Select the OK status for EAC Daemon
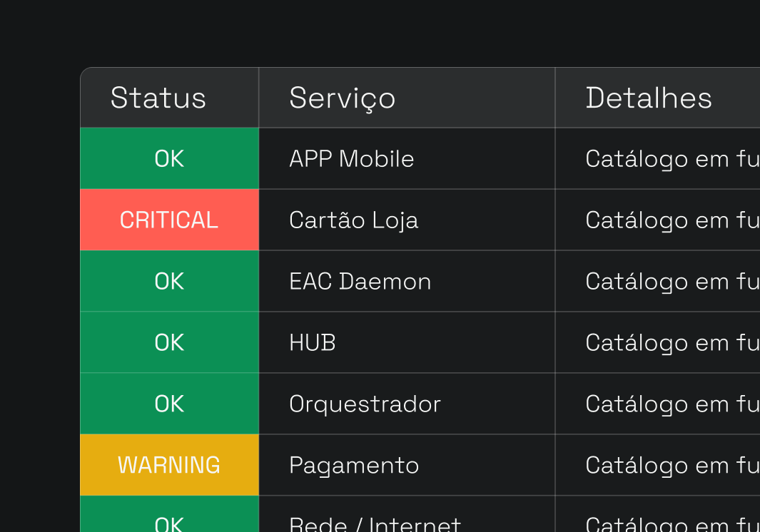Screen dimensions: 760x532 pos(169,281)
